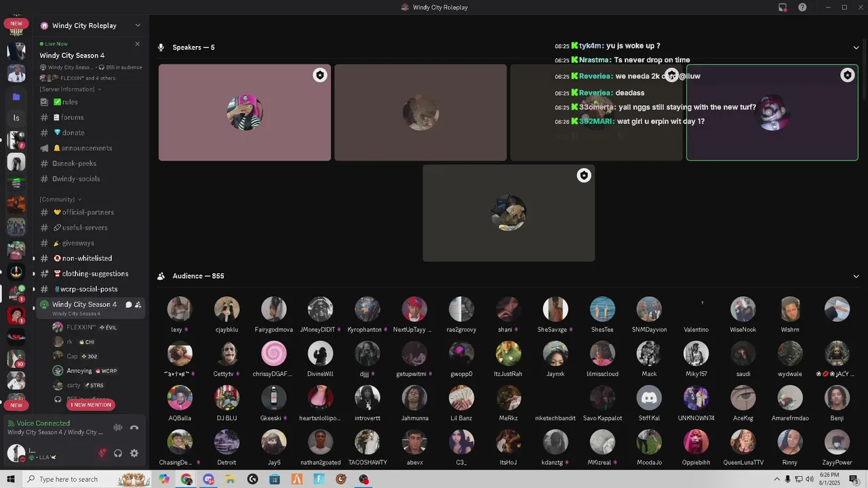Toggle deafen headphones in user panel
868x488 pixels.
pyautogui.click(x=118, y=453)
